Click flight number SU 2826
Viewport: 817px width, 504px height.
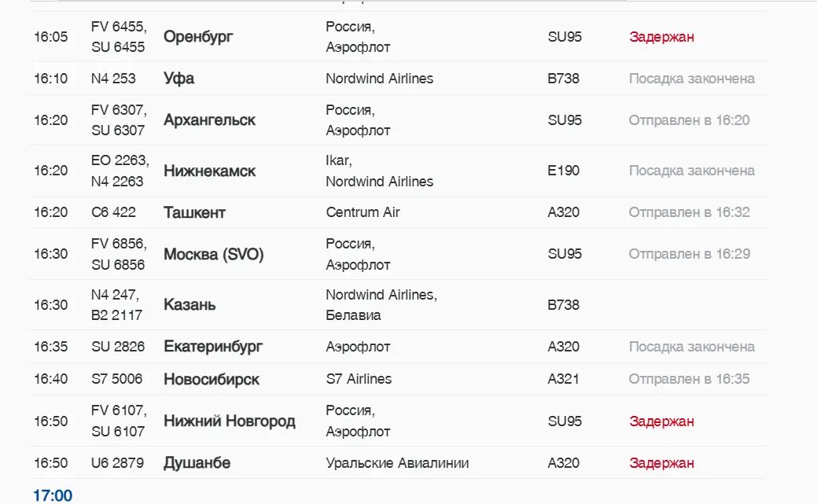coord(118,347)
